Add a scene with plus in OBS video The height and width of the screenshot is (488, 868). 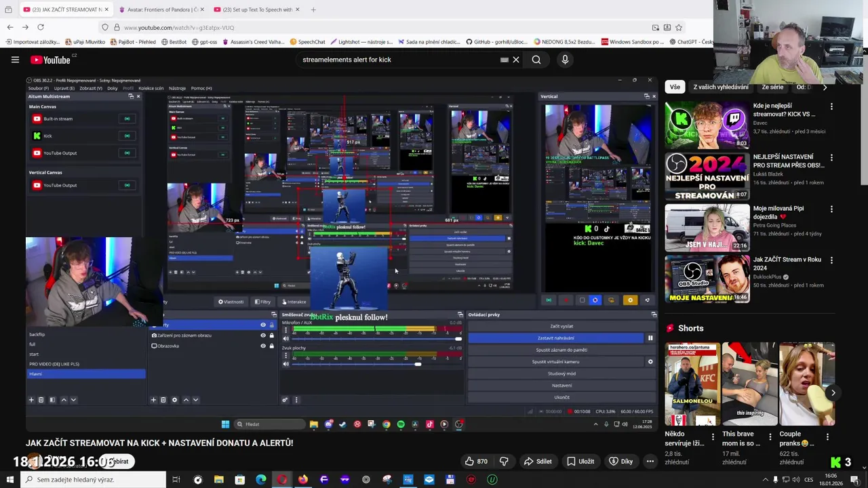tap(31, 400)
